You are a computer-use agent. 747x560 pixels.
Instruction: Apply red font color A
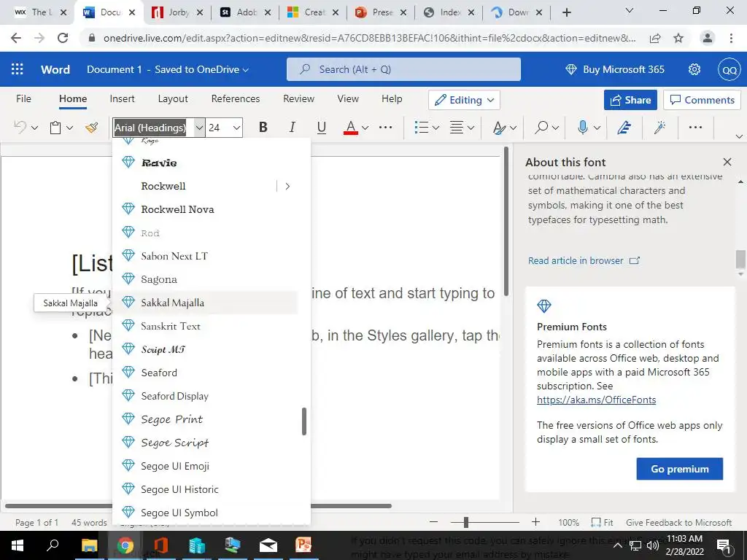point(351,127)
